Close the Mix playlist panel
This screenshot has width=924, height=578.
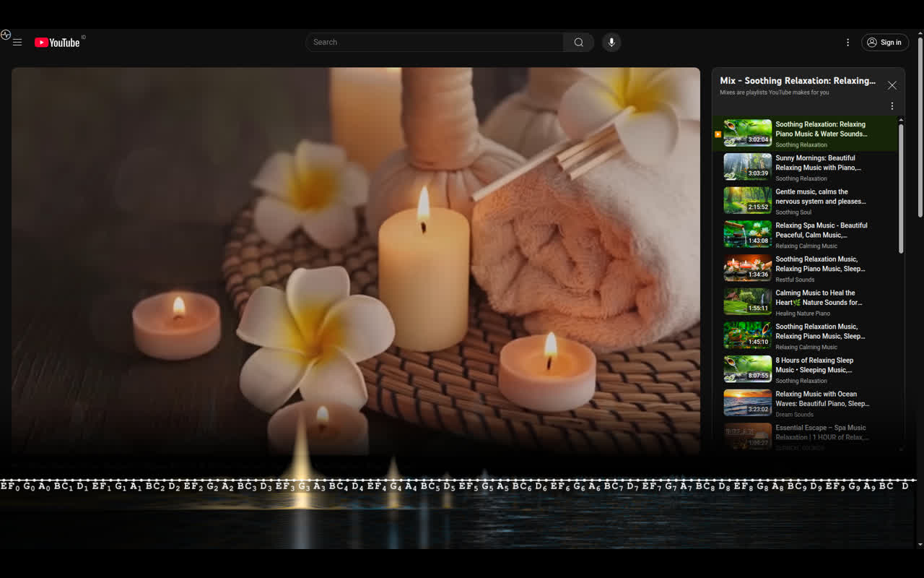(x=892, y=85)
